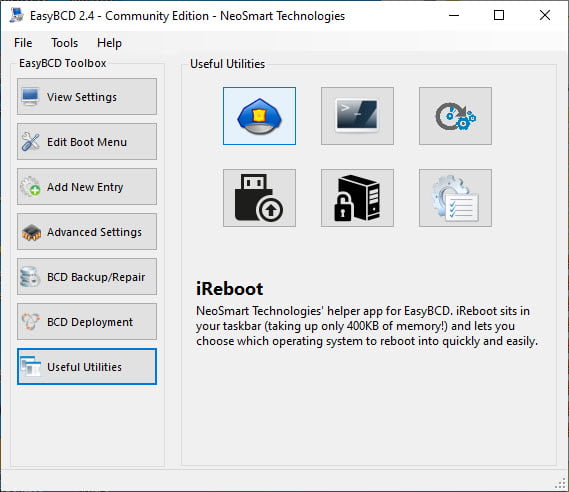The image size is (569, 492).
Task: Open the File menu
Action: [x=23, y=43]
